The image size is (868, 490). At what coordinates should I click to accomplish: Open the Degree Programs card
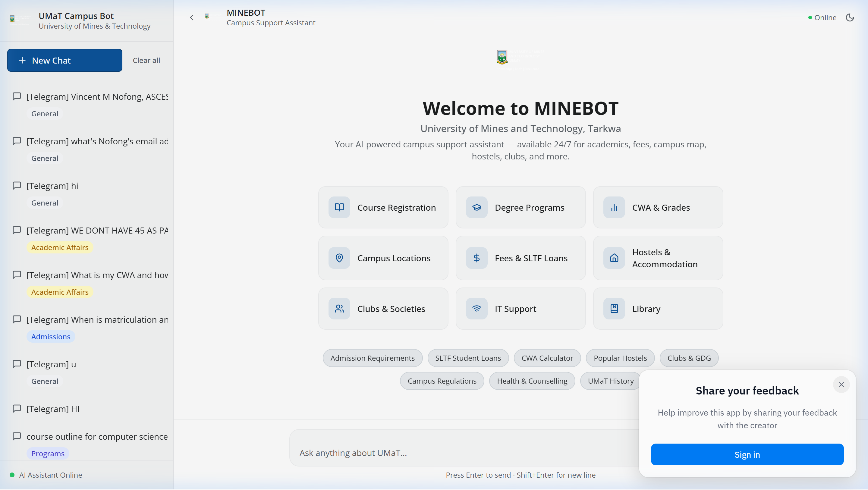click(x=520, y=207)
